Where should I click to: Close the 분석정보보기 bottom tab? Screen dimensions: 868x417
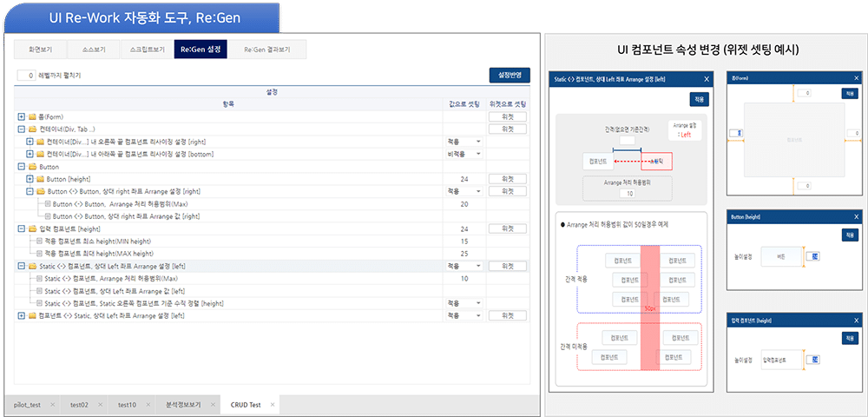click(212, 405)
